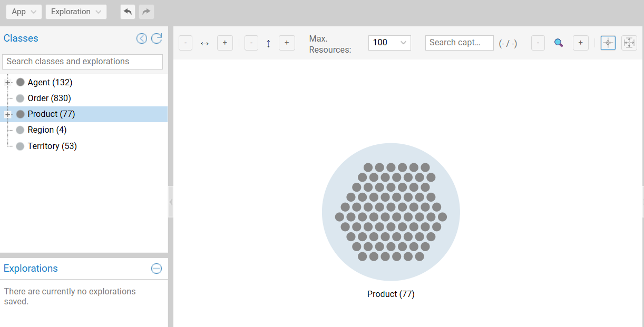Click the Search captions input field
Viewport: 644px width, 327px height.
click(x=459, y=43)
